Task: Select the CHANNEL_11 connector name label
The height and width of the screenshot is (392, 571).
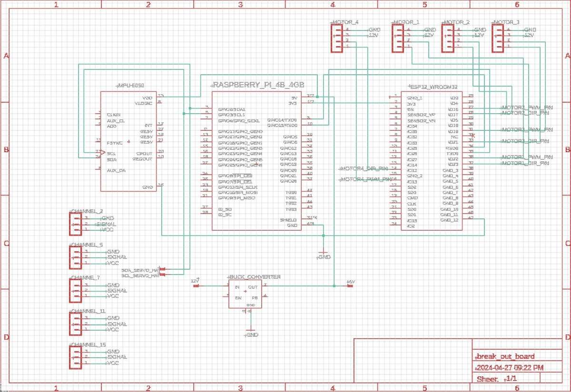Action: tap(88, 311)
